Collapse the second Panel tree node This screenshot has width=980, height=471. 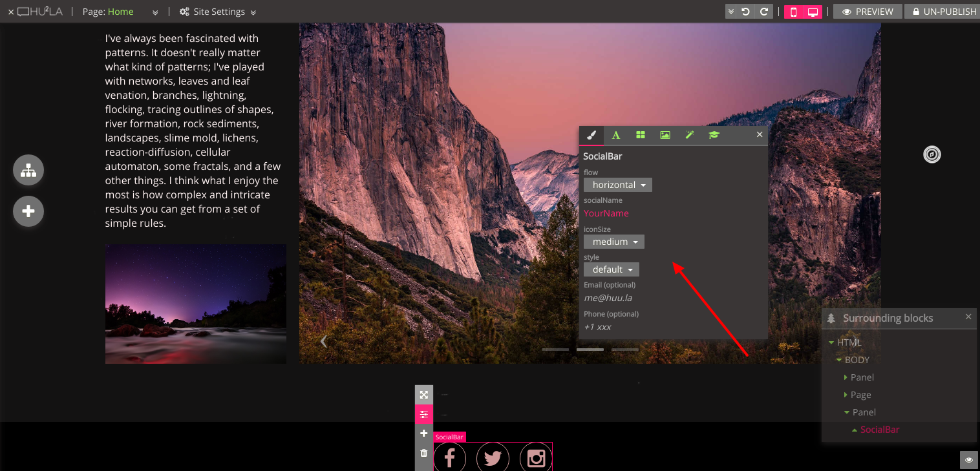847,412
